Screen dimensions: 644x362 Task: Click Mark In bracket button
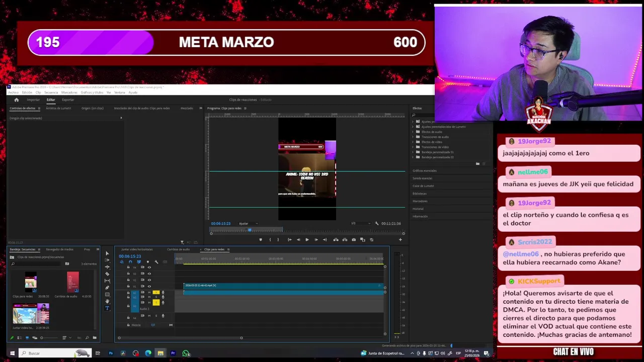(x=270, y=240)
